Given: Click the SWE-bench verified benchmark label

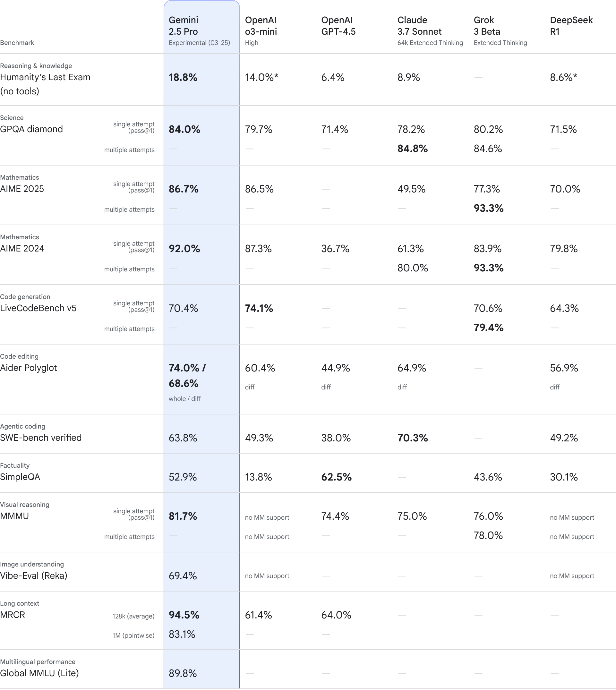Looking at the screenshot, I should [41, 438].
